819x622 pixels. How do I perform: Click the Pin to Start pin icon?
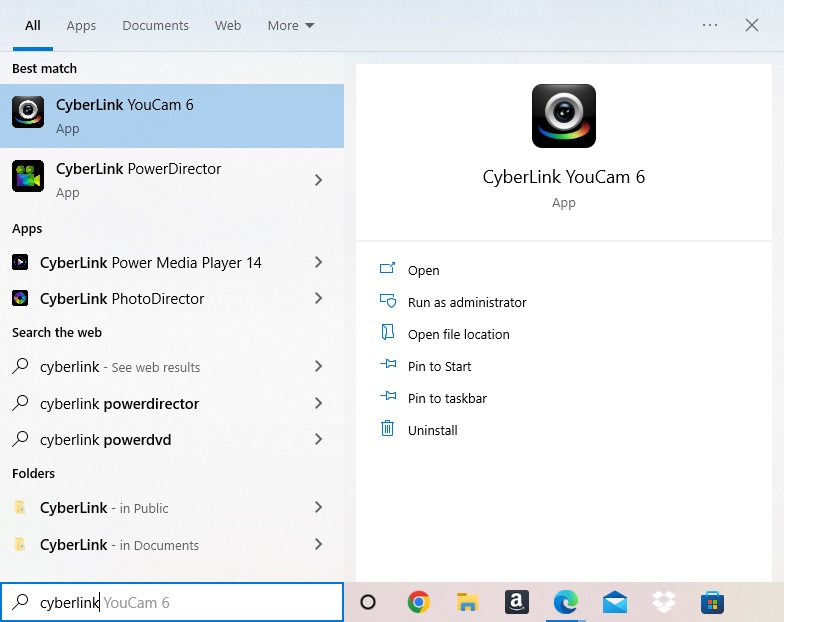[x=388, y=364]
